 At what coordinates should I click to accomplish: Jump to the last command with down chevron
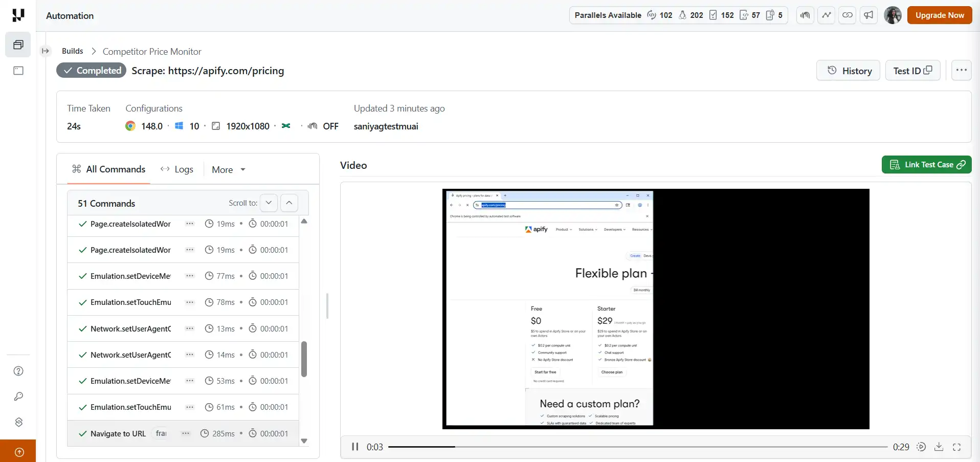pyautogui.click(x=269, y=203)
